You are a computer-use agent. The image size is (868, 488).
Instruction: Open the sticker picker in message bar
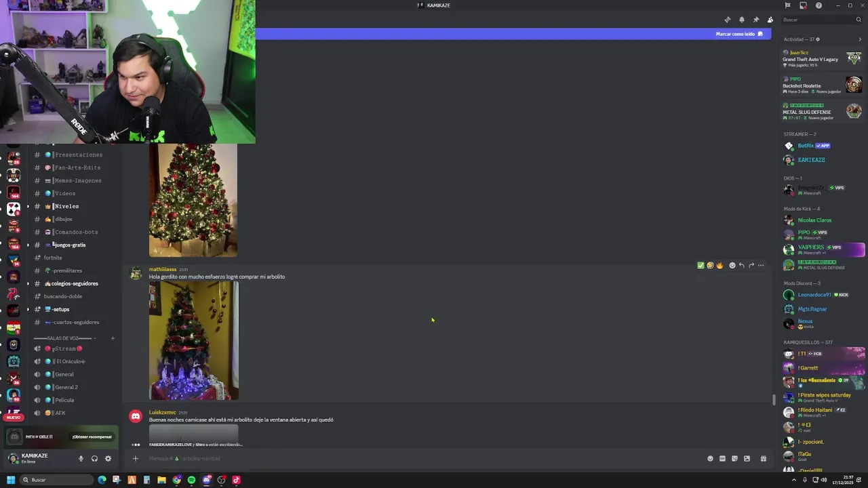(734, 459)
